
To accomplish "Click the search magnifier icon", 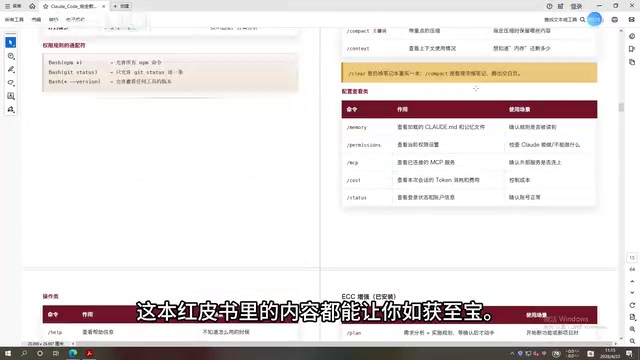I will pos(582,20).
